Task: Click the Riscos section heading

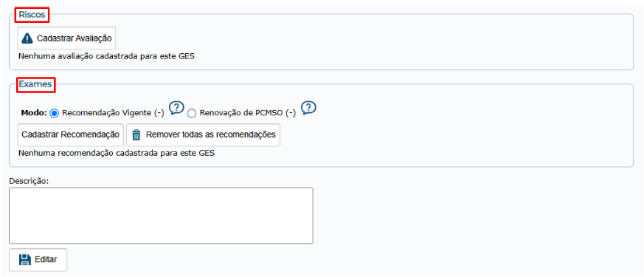Action: click(32, 16)
